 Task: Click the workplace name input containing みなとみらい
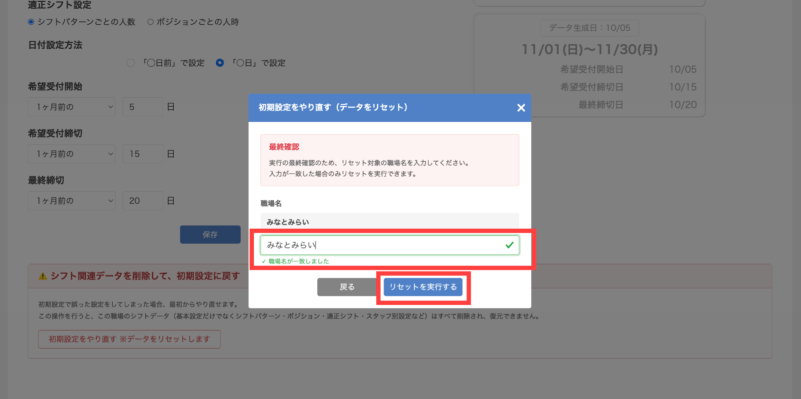coord(390,245)
